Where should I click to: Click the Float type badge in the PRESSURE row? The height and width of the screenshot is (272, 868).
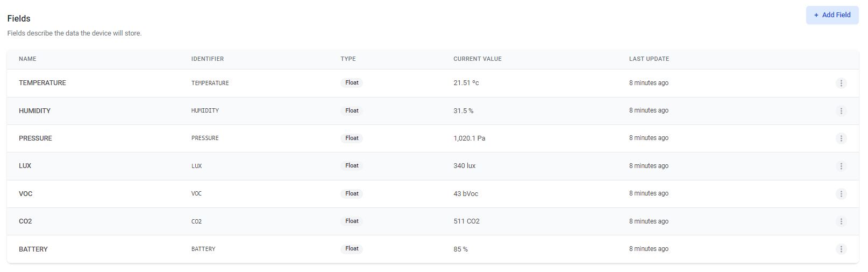click(x=352, y=138)
